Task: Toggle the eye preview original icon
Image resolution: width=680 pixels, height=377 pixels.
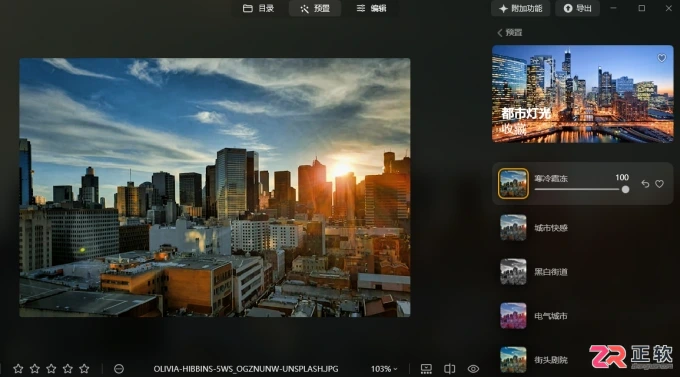Action: coord(473,369)
